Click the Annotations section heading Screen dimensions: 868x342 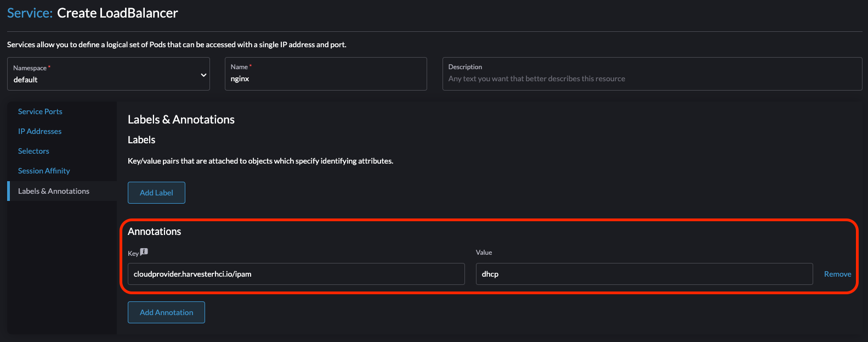pos(155,231)
